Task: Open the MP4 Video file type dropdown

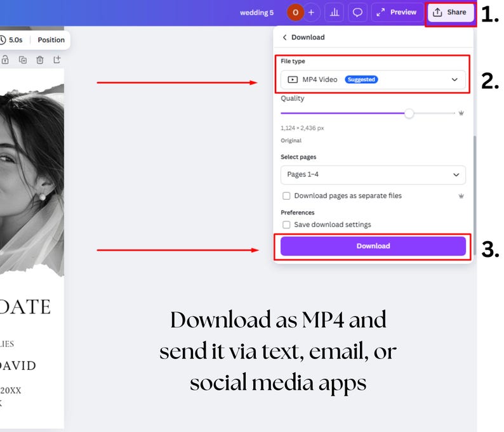Action: [x=373, y=79]
